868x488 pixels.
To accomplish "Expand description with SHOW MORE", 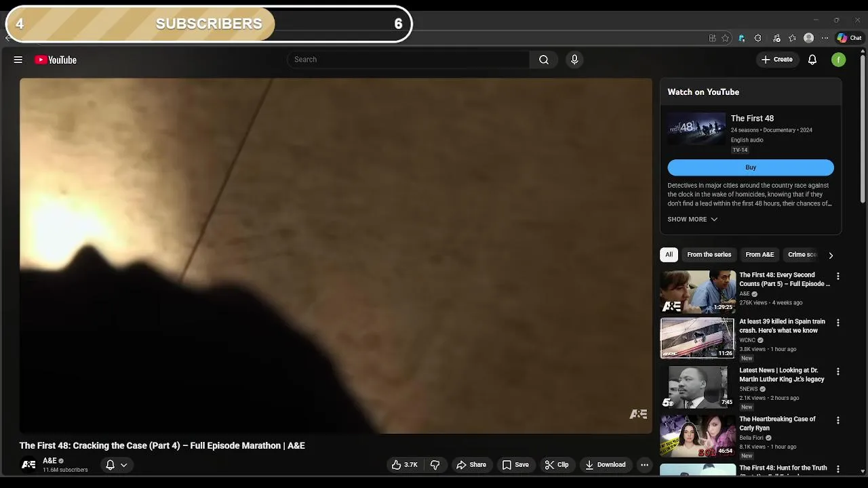I will (x=692, y=220).
